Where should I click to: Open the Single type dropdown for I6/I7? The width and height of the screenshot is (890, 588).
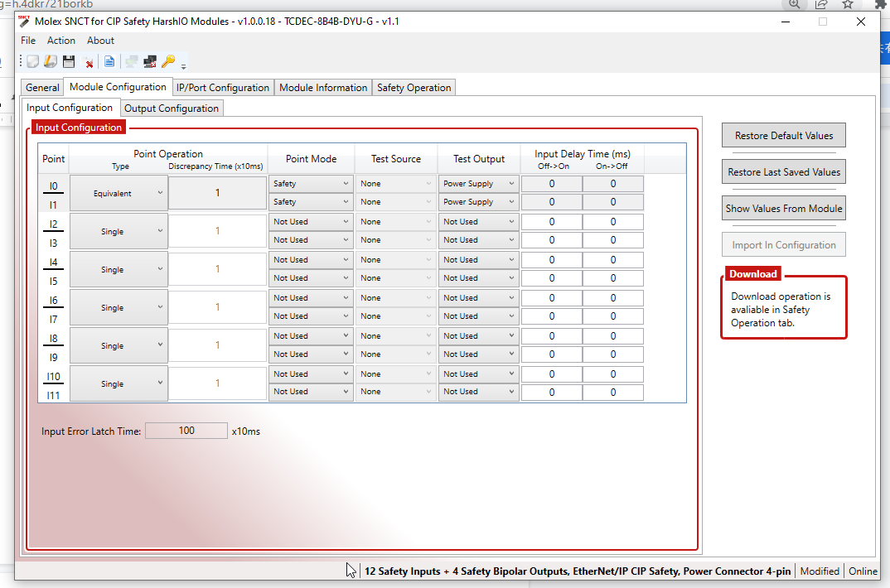point(119,307)
